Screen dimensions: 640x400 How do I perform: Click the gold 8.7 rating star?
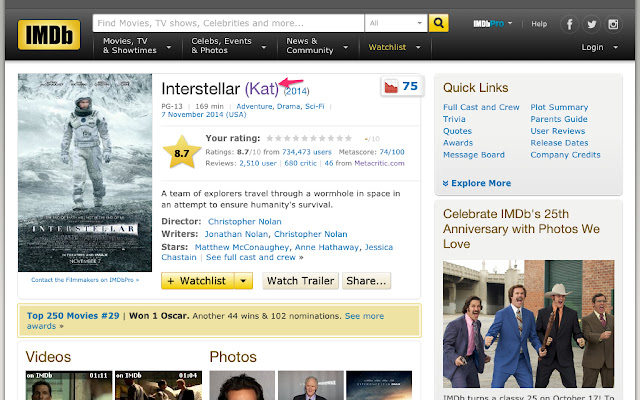(181, 153)
